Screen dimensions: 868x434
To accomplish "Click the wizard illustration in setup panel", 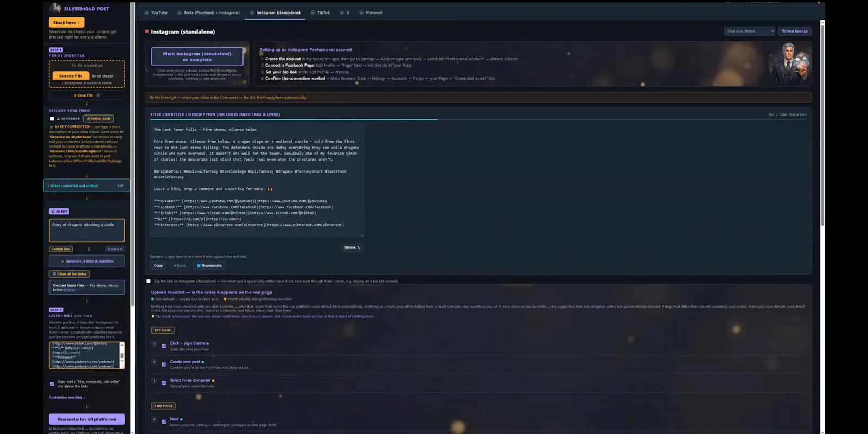I will [x=790, y=63].
